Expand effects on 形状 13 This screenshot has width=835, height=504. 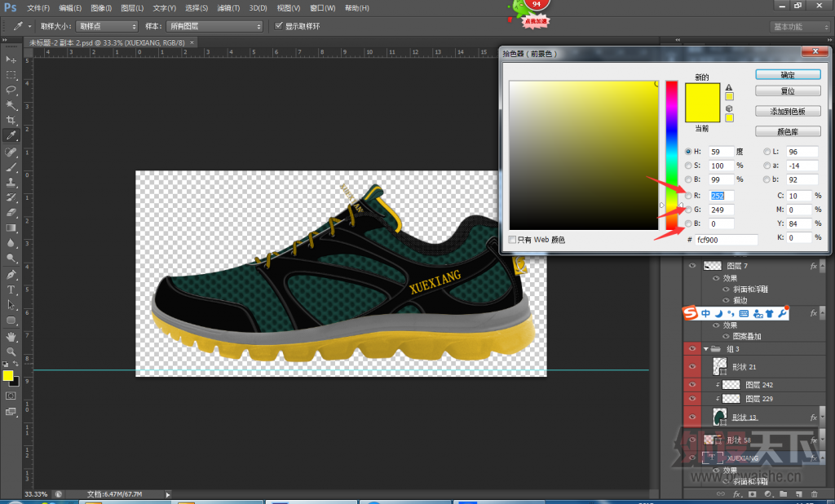coord(823,418)
